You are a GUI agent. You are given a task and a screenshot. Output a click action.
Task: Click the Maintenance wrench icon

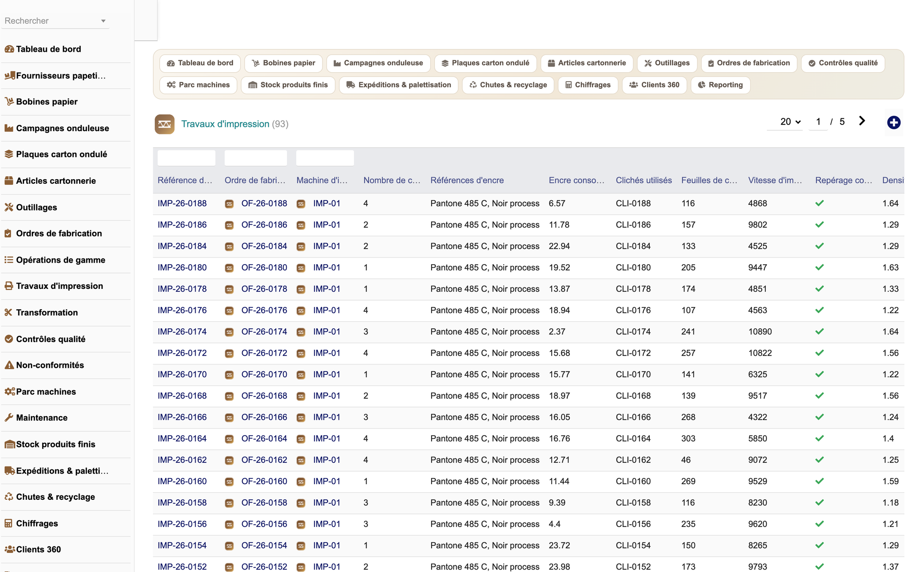point(9,418)
